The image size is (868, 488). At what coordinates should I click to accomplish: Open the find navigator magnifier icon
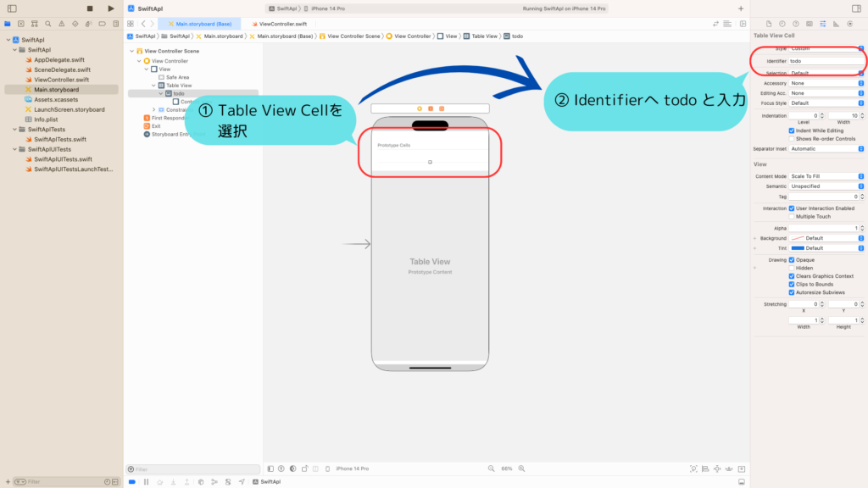pyautogui.click(x=48, y=24)
